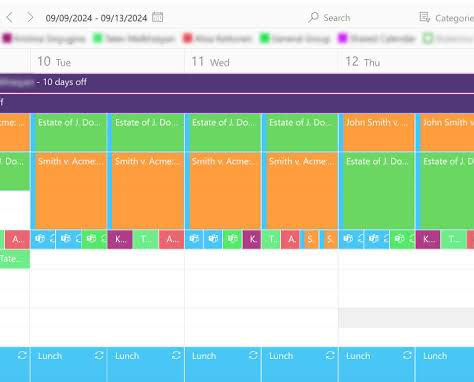
Task: Open the green Tate... event chip
Action: point(15,259)
